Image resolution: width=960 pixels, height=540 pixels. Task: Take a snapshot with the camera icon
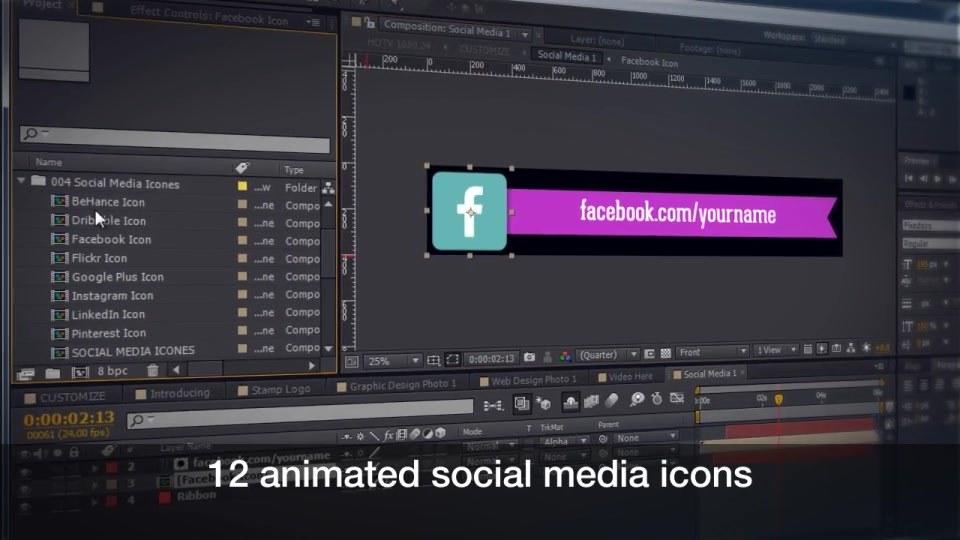pos(530,357)
